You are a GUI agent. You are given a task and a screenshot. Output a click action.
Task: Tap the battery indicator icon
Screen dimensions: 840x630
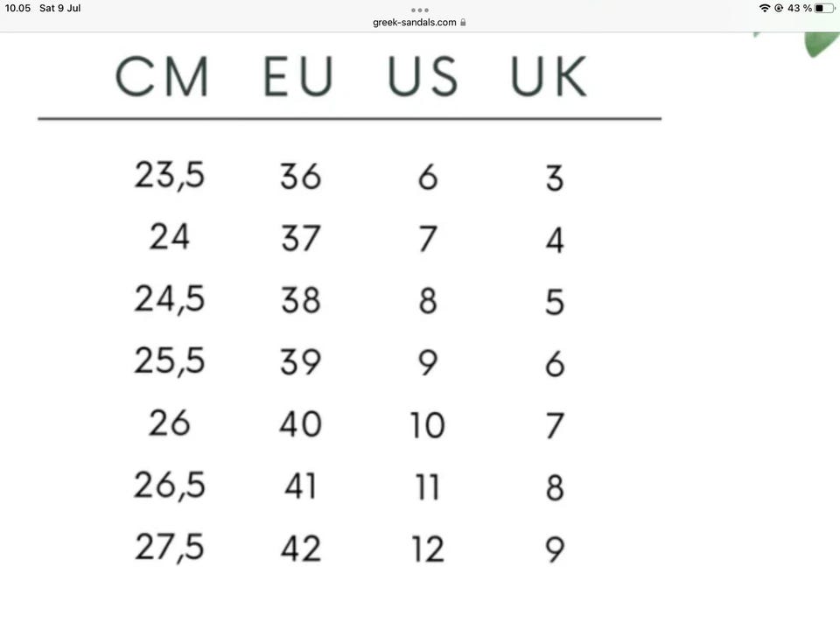click(x=824, y=8)
